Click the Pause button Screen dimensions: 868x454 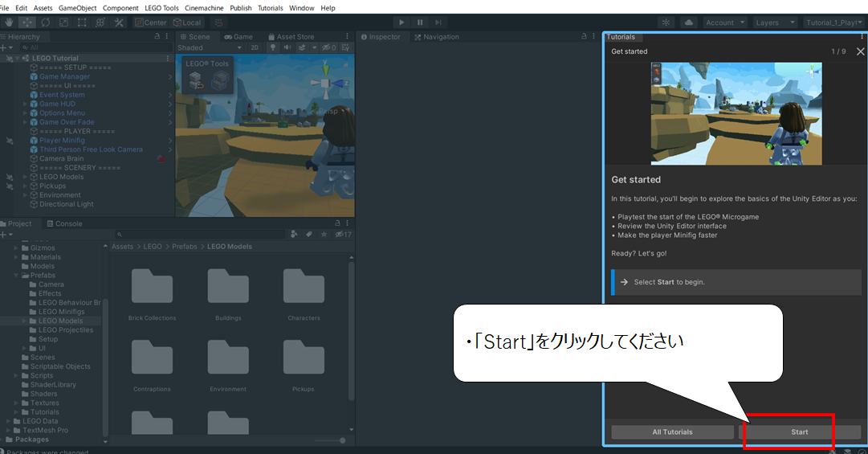click(x=420, y=22)
